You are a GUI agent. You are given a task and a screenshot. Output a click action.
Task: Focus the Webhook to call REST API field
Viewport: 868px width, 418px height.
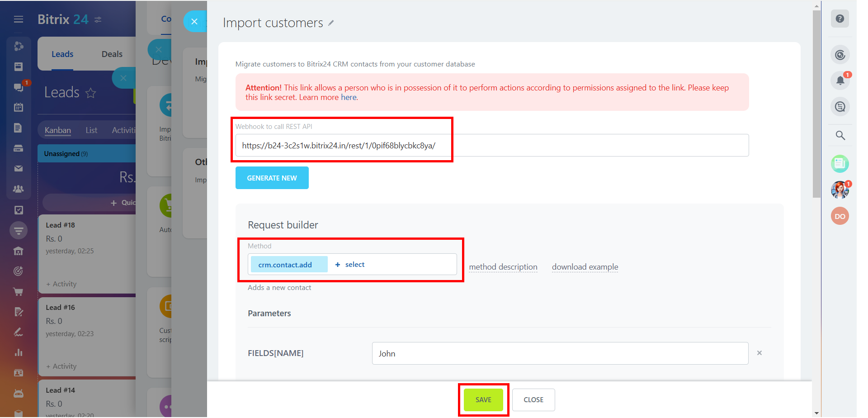coord(492,145)
